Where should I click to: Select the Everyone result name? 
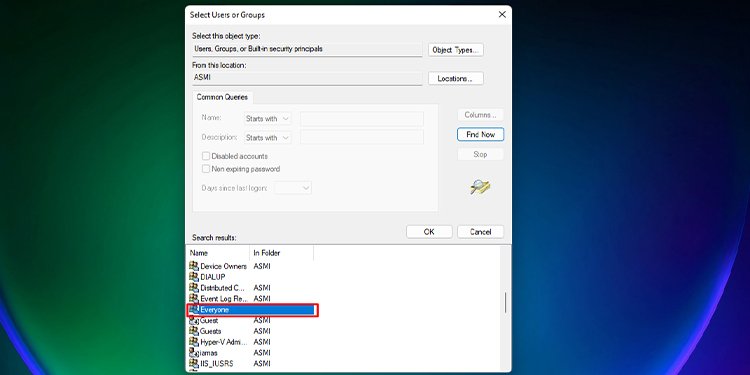[x=215, y=309]
